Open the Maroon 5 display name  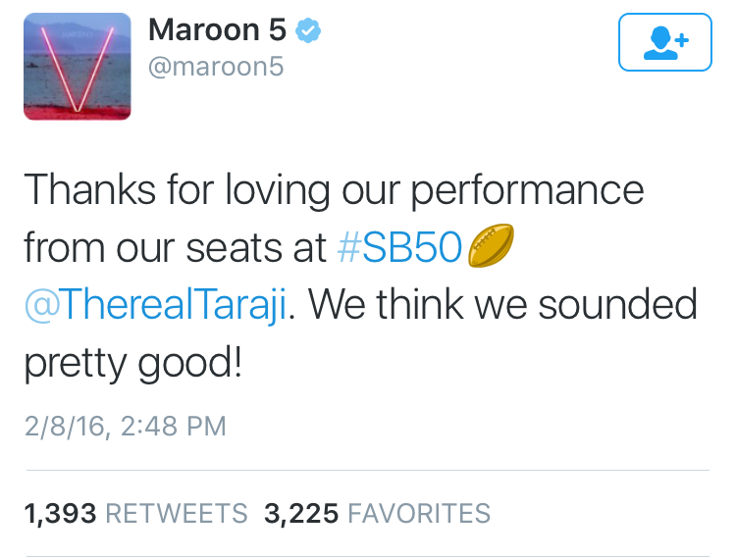coord(217,30)
